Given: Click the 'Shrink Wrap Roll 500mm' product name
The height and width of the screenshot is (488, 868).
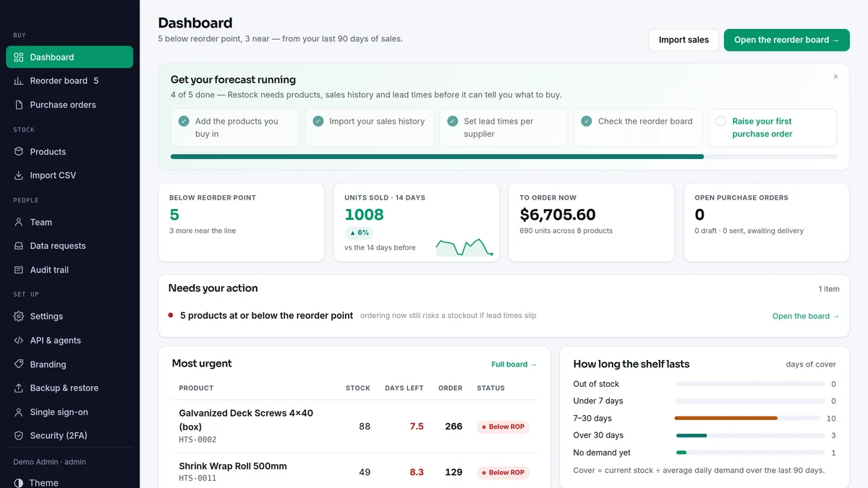Looking at the screenshot, I should tap(233, 466).
